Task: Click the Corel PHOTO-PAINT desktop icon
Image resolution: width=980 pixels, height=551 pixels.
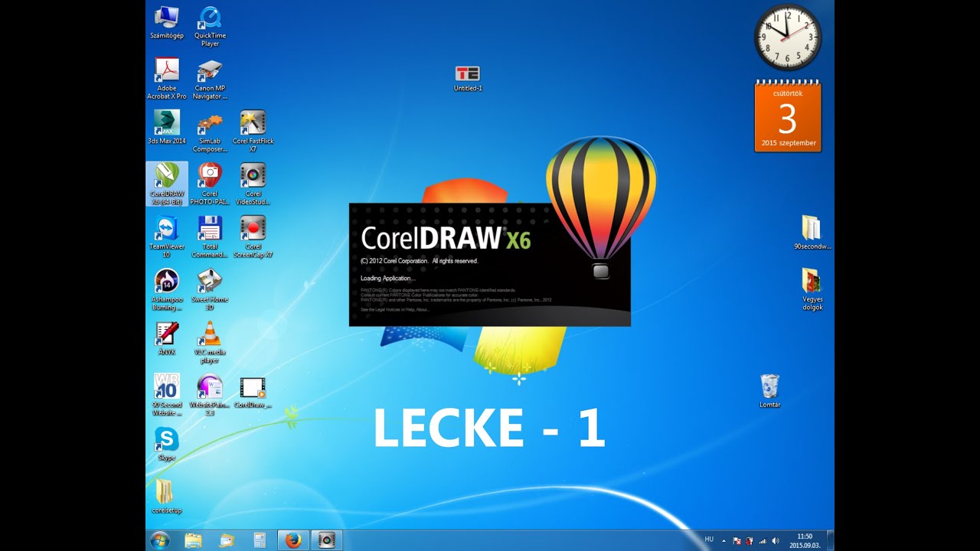Action: click(x=209, y=177)
